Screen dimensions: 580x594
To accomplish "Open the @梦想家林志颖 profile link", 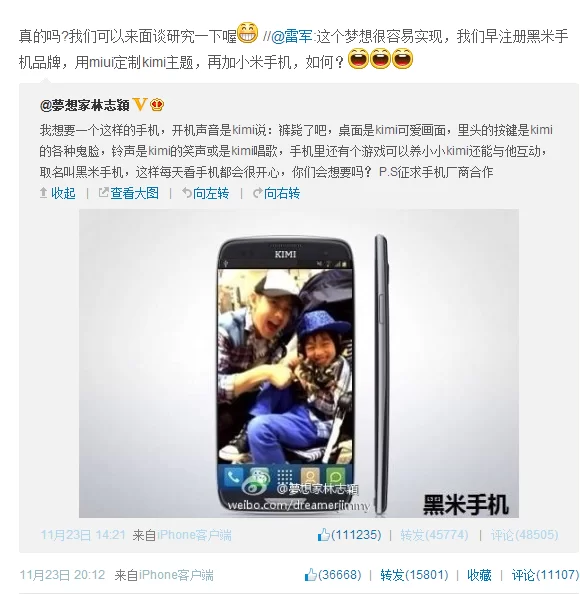I will 84,105.
